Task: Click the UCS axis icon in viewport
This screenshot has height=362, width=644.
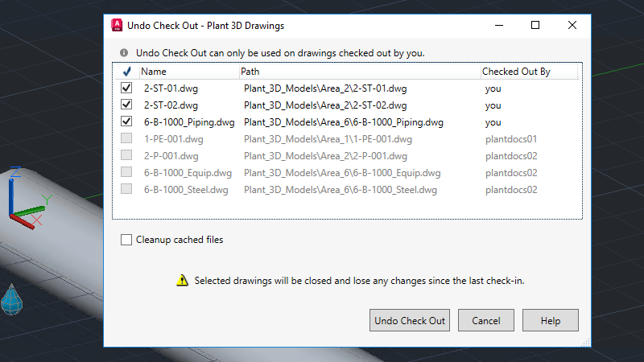Action: [x=27, y=199]
